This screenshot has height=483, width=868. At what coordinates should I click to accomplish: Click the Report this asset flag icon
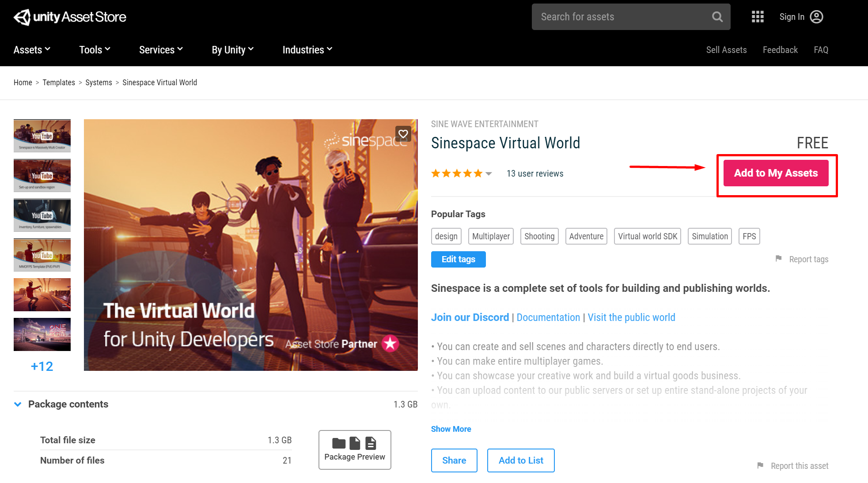(x=760, y=465)
